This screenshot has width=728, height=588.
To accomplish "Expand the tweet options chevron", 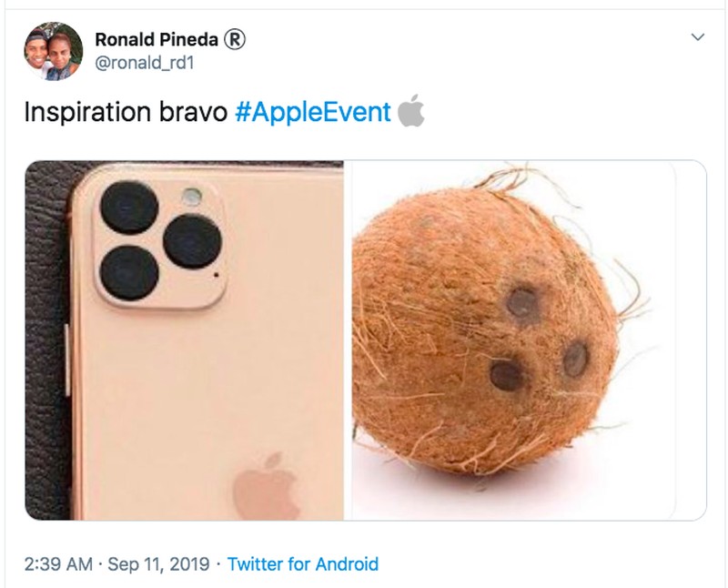I will point(698,38).
